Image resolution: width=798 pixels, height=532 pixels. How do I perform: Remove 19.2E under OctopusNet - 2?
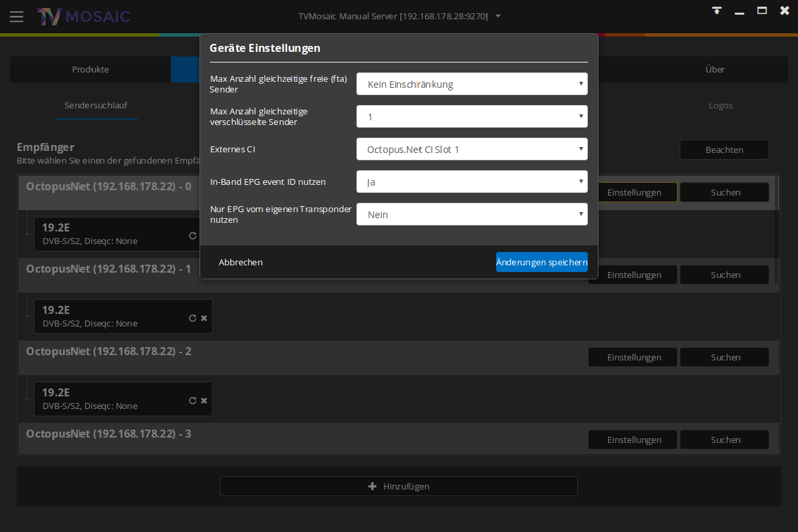(x=204, y=400)
